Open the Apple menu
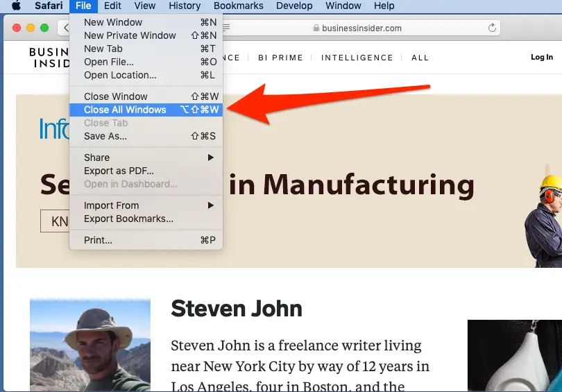Image resolution: width=562 pixels, height=392 pixels. pos(16,6)
